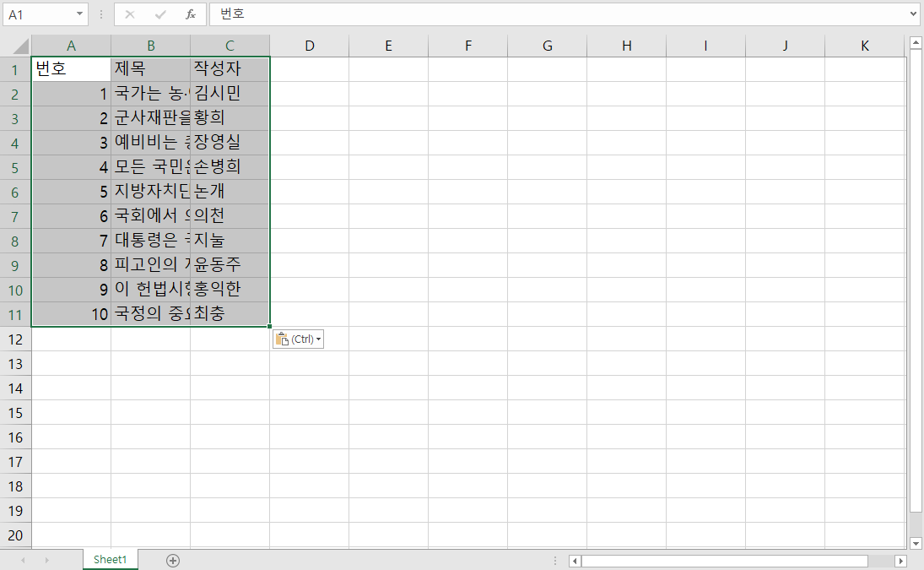Click number cell containing 10
The height and width of the screenshot is (570, 924).
71,314
